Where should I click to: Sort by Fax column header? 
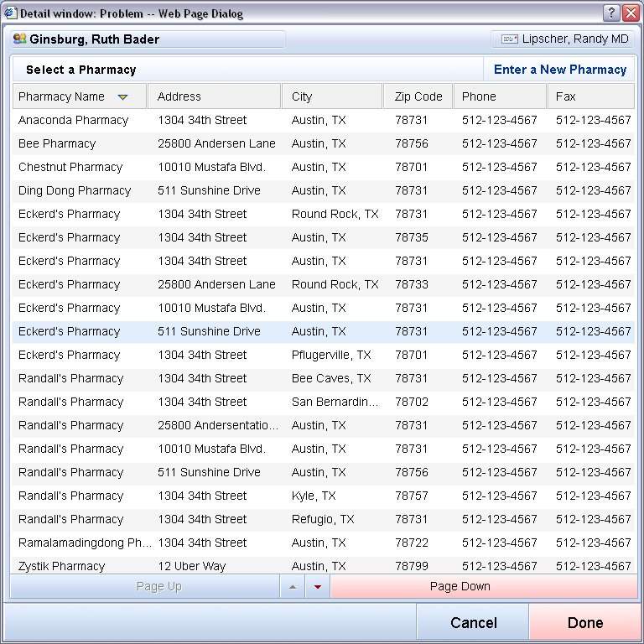[591, 96]
